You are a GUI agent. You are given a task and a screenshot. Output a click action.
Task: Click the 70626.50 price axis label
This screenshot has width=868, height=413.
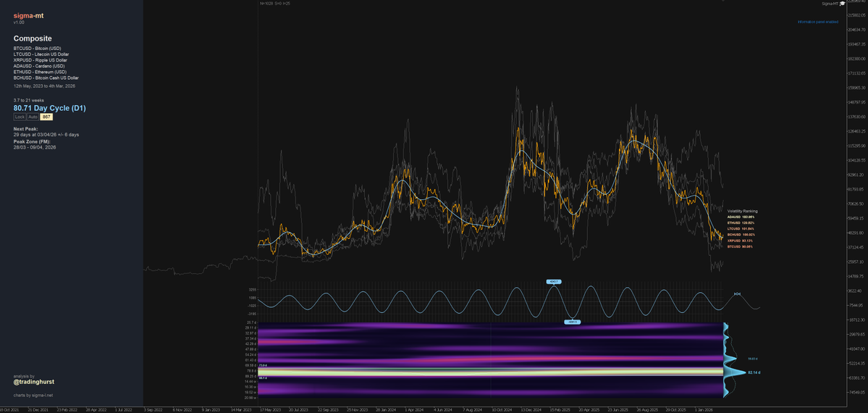[856, 204]
